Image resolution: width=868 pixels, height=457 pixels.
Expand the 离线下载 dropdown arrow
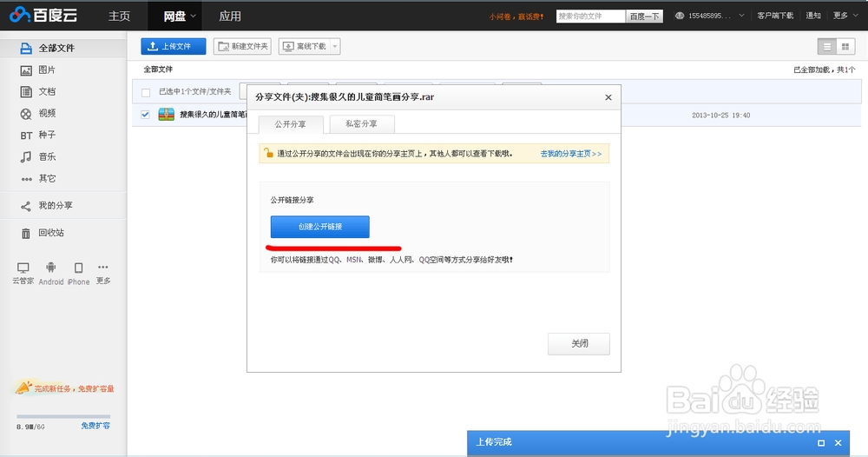[335, 47]
